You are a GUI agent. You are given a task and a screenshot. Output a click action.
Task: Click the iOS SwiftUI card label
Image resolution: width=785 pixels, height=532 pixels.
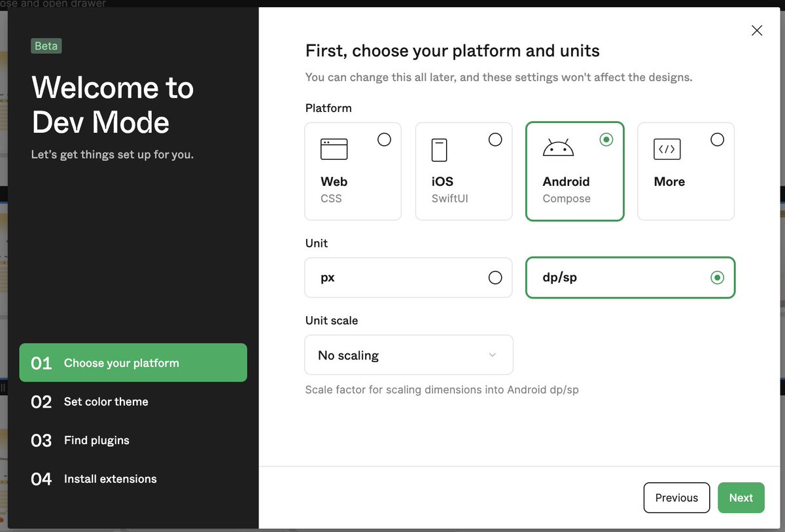[450, 189]
